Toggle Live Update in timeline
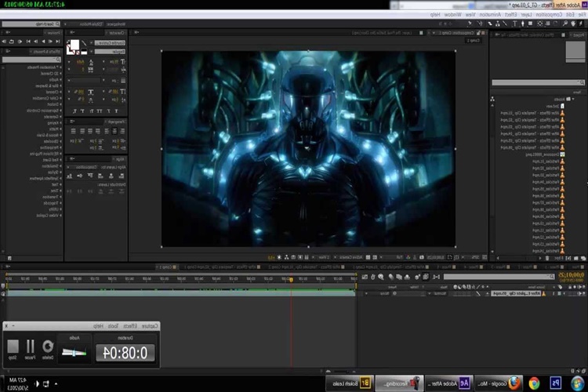The image size is (588, 392). tap(425, 277)
